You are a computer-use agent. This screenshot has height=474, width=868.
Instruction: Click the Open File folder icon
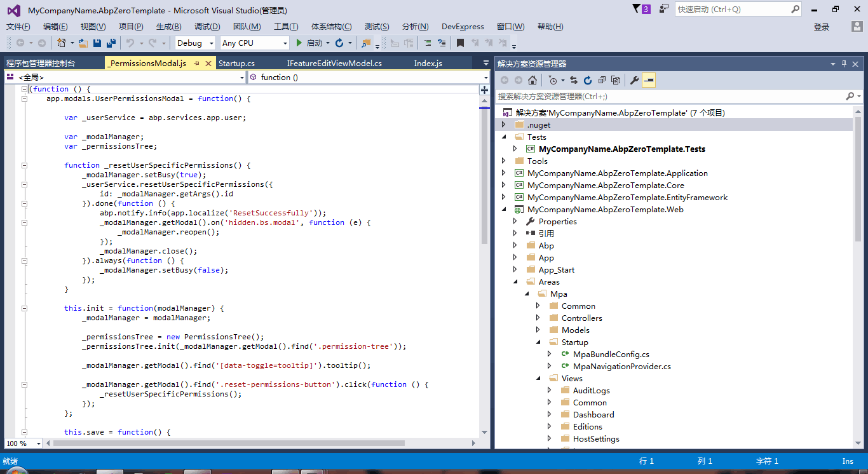tap(83, 43)
